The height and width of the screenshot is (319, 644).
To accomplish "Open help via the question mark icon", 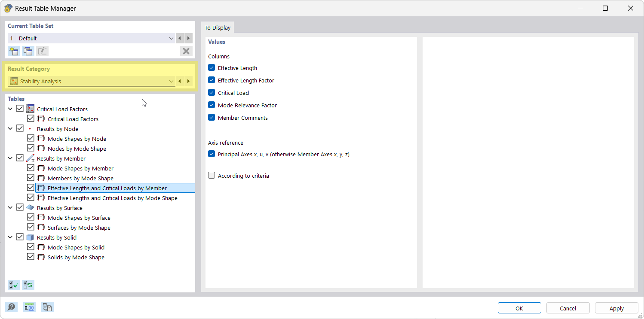I will pos(12,307).
